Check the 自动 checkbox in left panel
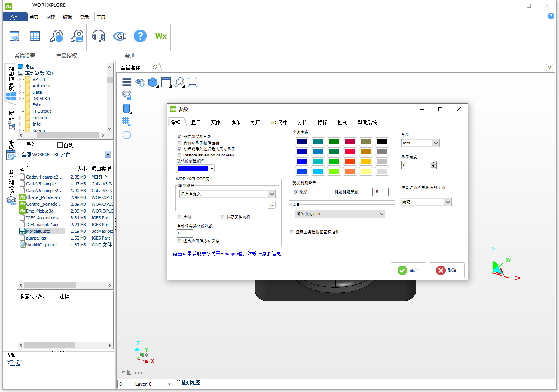 60,145
